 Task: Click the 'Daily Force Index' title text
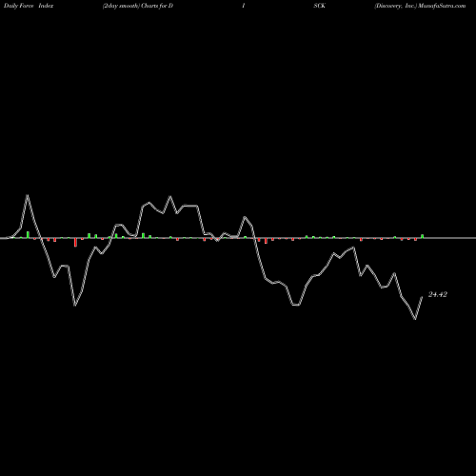pyautogui.click(x=29, y=6)
